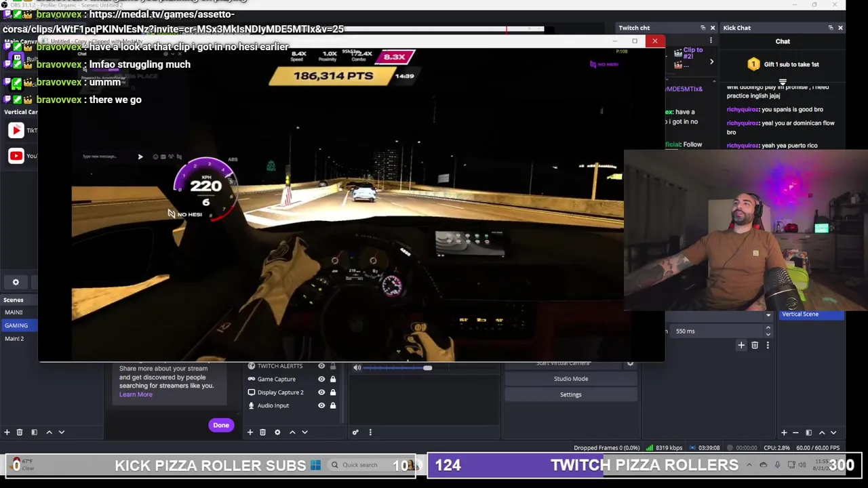Delete selected source with trash icon
The height and width of the screenshot is (488, 868).
pos(262,432)
